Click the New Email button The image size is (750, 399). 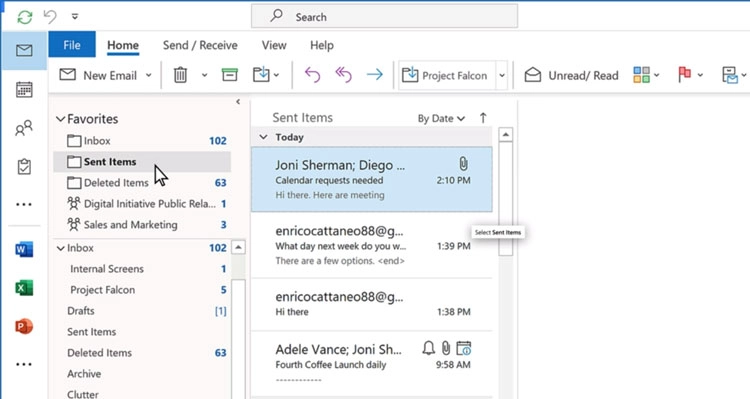(99, 75)
